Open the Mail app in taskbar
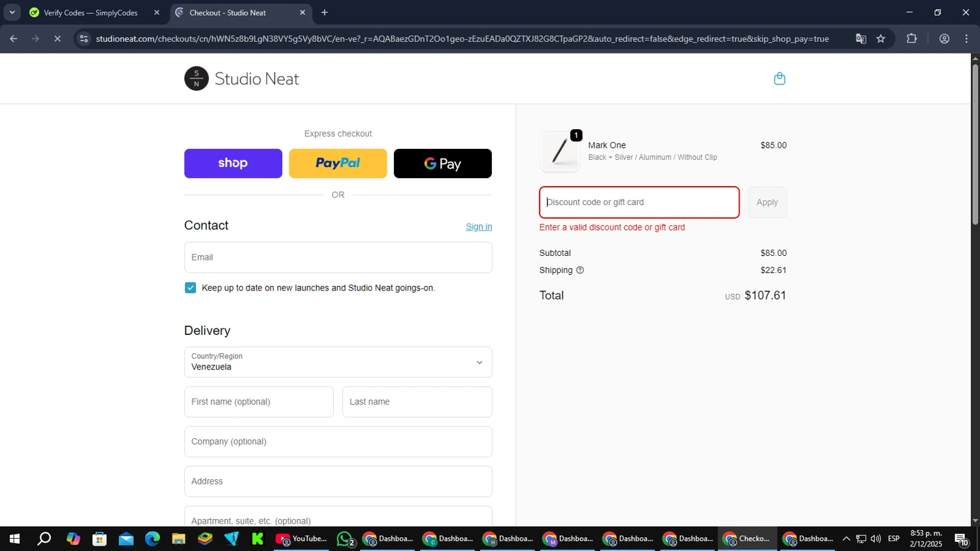Image resolution: width=980 pixels, height=551 pixels. tap(126, 539)
